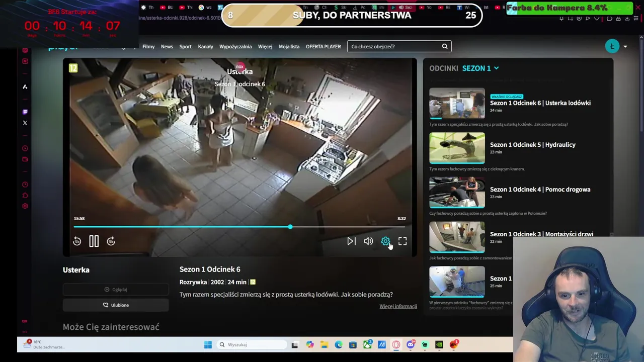Open Aria AI sidebar icon
Image resolution: width=644 pixels, height=362 pixels.
[25, 86]
